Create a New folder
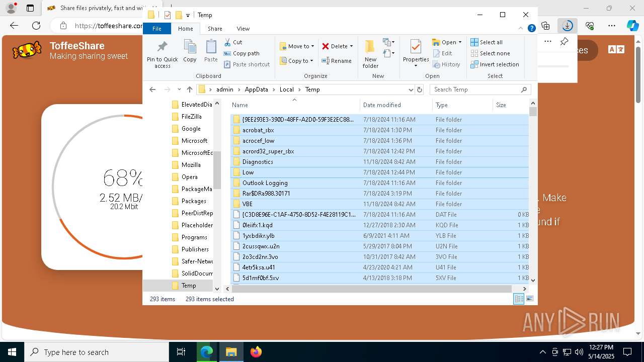Screen dimensions: 644x362 tap(370, 54)
